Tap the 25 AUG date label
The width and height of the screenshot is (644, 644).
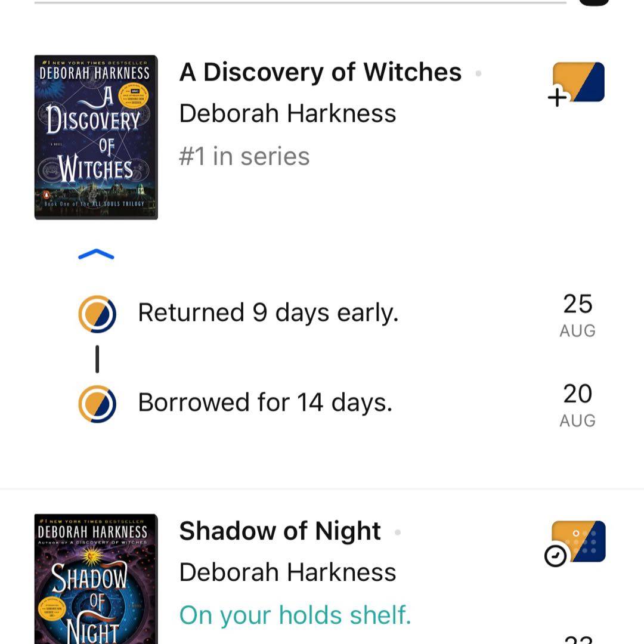577,315
